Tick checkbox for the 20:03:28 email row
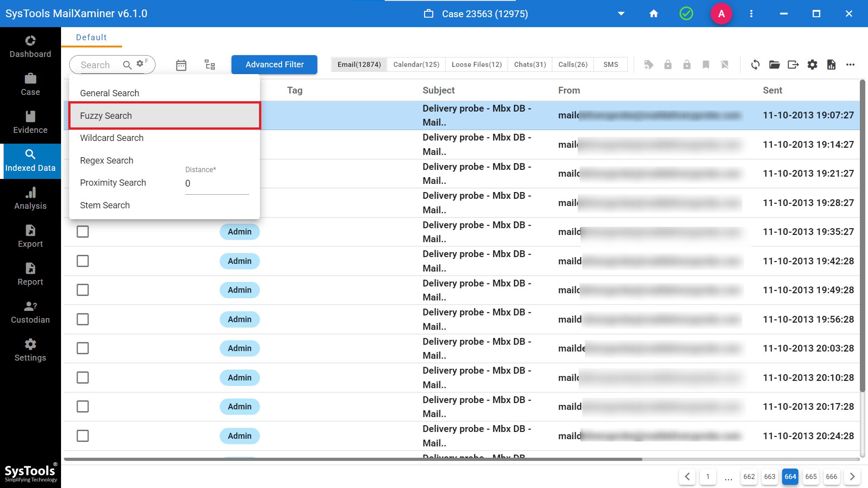The width and height of the screenshot is (868, 488). pyautogui.click(x=83, y=348)
